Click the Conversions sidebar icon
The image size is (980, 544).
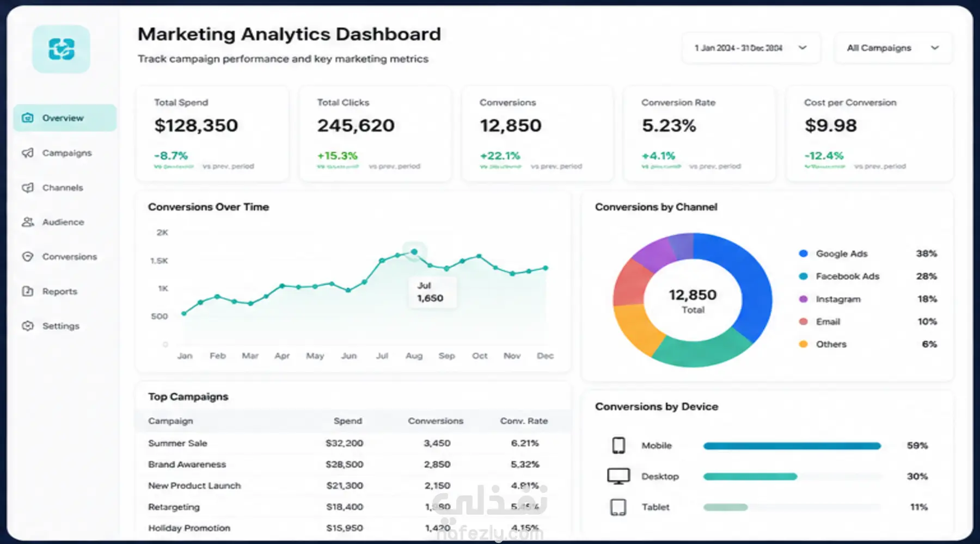coord(28,257)
